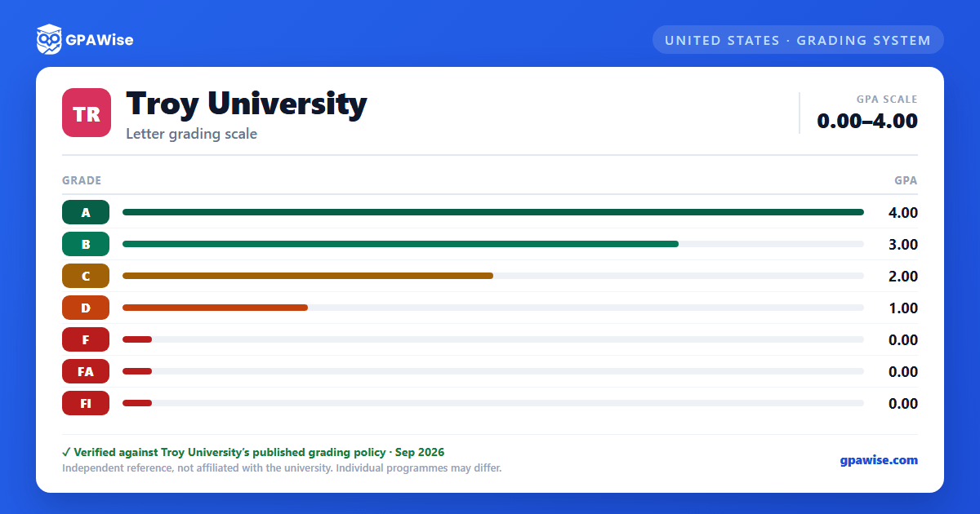Click the United States Grading System pill
The image size is (980, 514).
tap(798, 40)
